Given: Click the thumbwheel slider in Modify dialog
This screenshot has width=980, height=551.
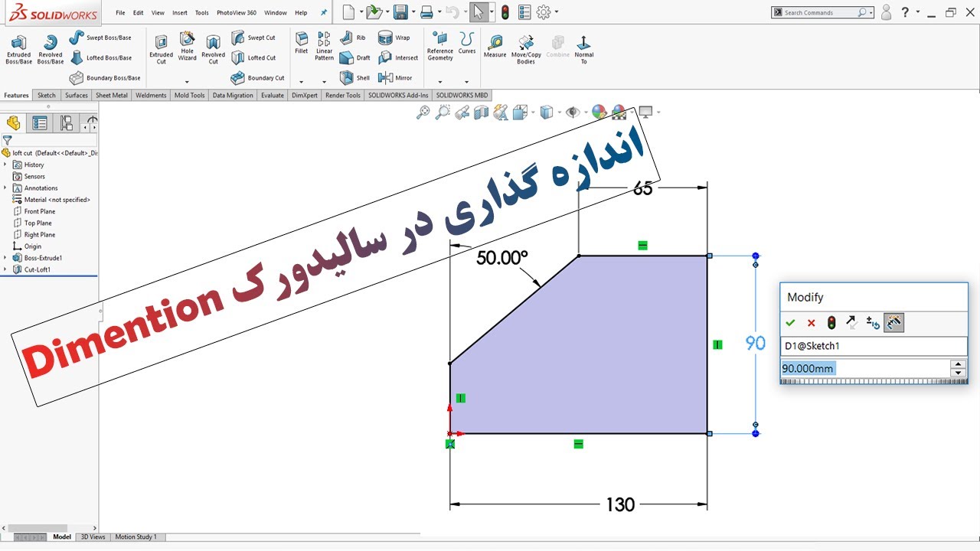Looking at the screenshot, I should tap(873, 381).
